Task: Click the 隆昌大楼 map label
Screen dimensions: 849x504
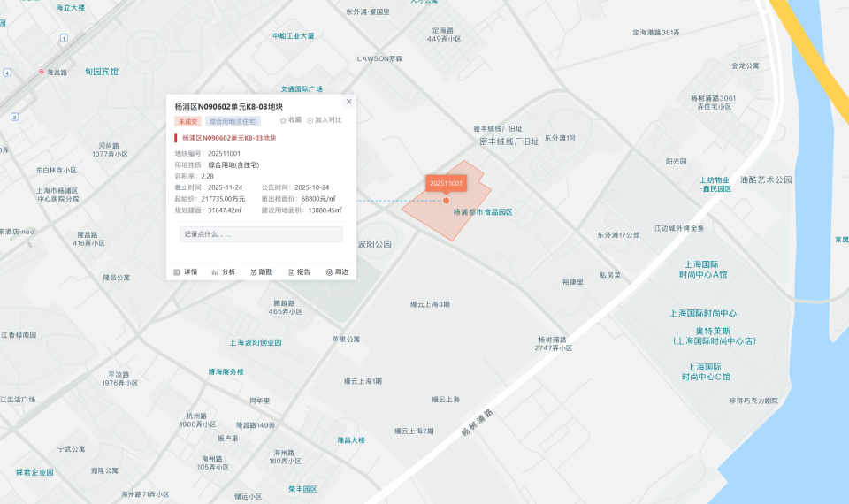Action: click(351, 440)
